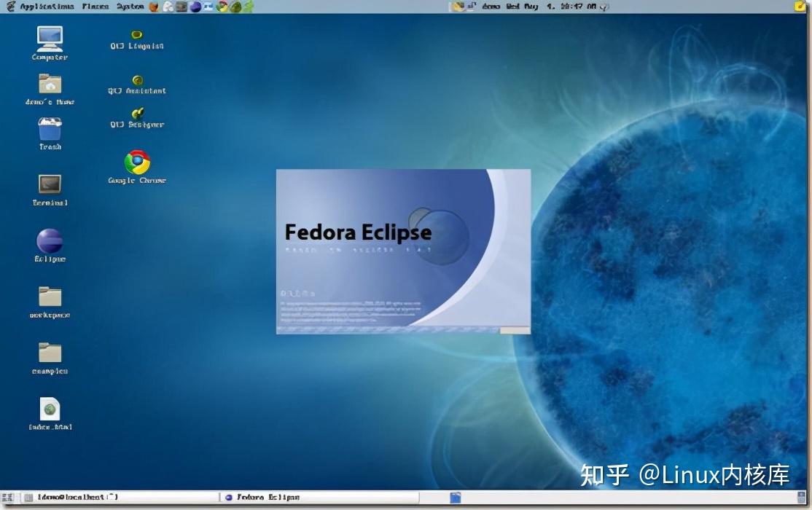This screenshot has width=812, height=510.
Task: Launch Google Chrome from the desktop
Action: [x=137, y=163]
